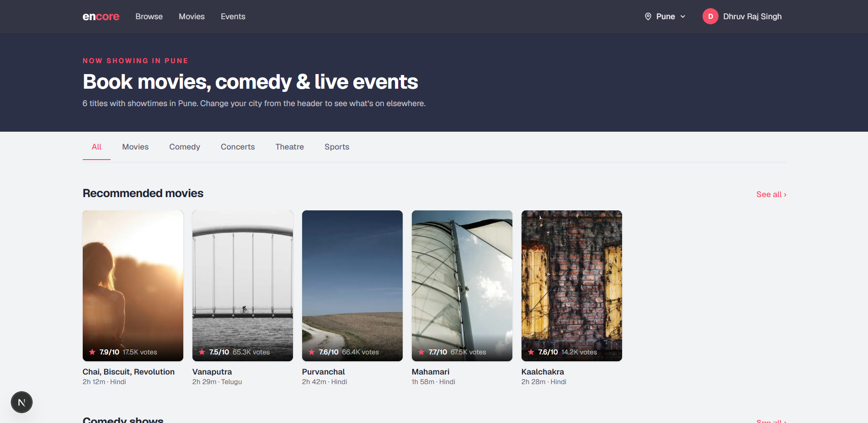
Task: Click the round N dev tools badge
Action: (21, 402)
